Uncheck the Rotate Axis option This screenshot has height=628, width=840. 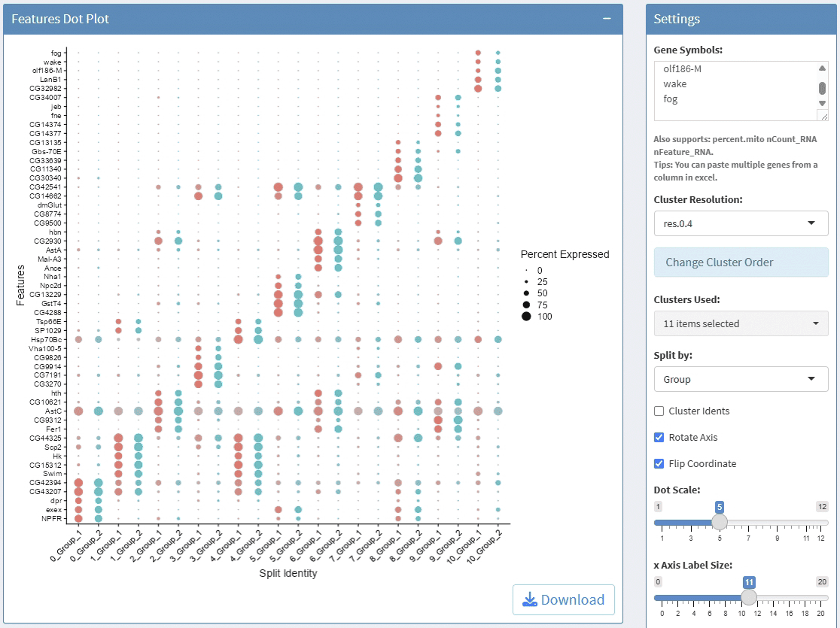pos(659,438)
